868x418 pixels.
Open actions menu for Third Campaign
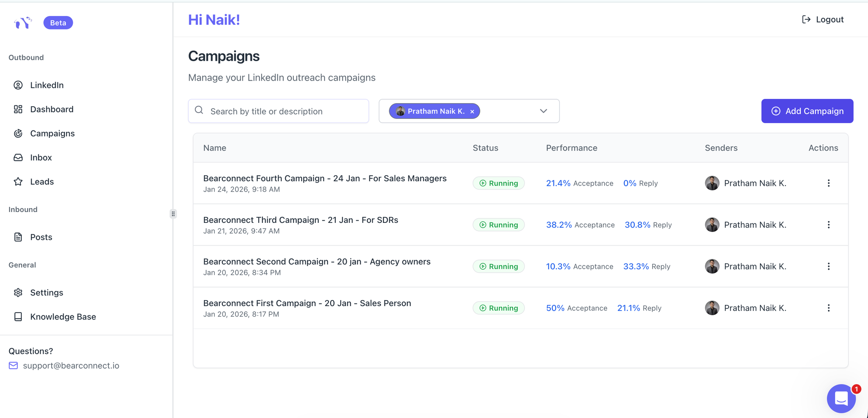[x=829, y=225]
